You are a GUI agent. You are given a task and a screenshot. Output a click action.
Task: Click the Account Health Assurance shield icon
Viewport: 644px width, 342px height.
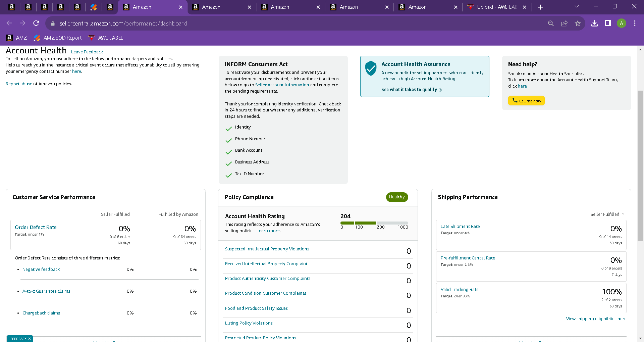click(x=371, y=68)
